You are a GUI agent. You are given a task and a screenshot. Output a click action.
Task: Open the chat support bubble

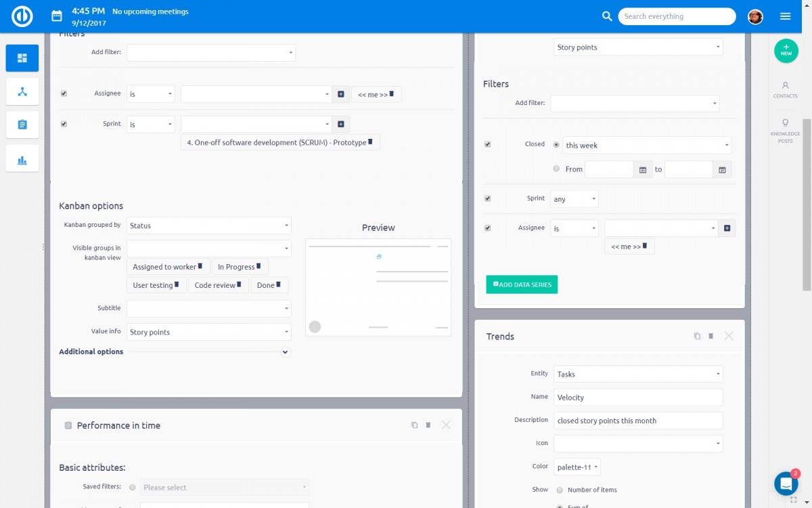(786, 484)
